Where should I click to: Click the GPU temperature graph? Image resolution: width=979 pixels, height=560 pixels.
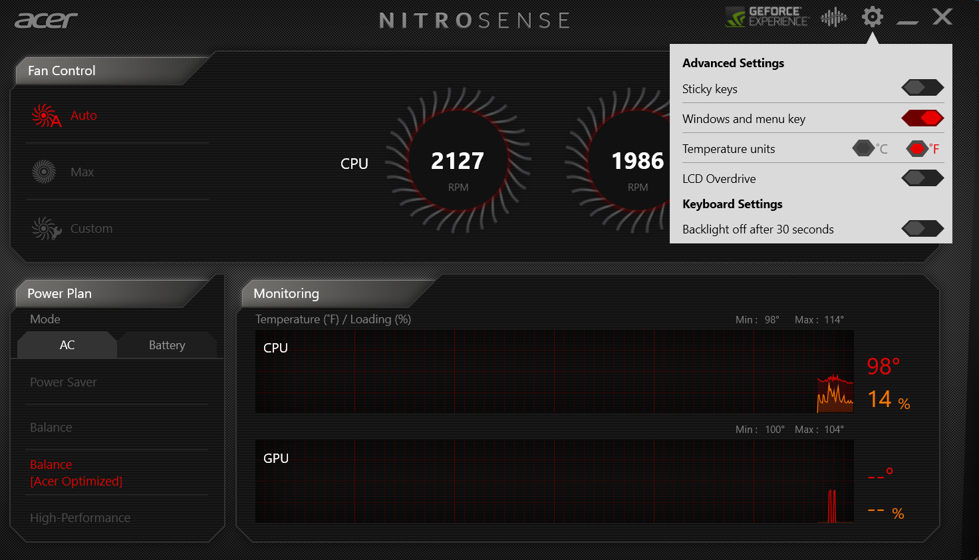point(555,482)
